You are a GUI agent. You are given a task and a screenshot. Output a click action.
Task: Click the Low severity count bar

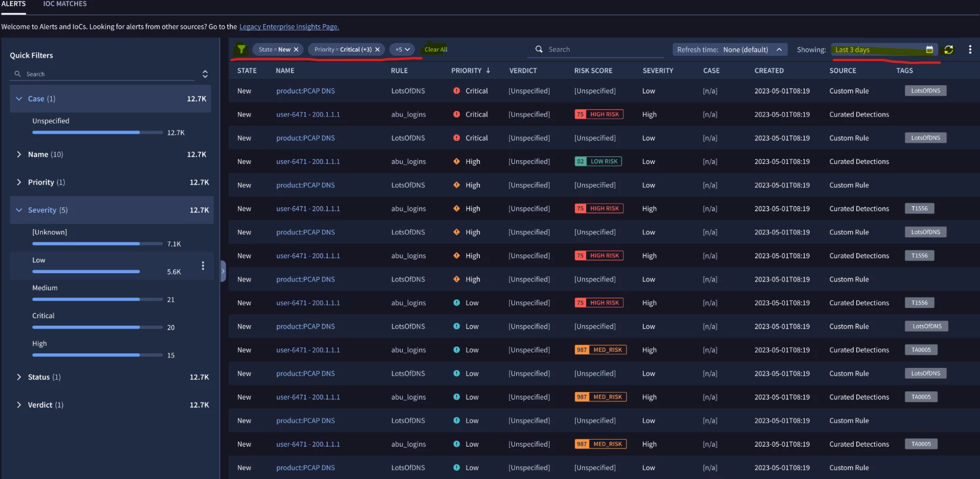coord(98,272)
